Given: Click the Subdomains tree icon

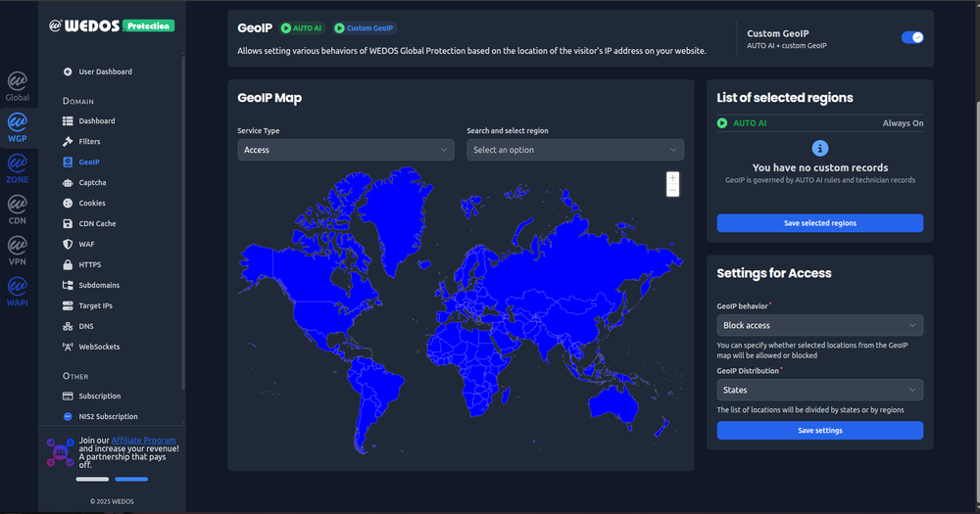Looking at the screenshot, I should click(68, 286).
